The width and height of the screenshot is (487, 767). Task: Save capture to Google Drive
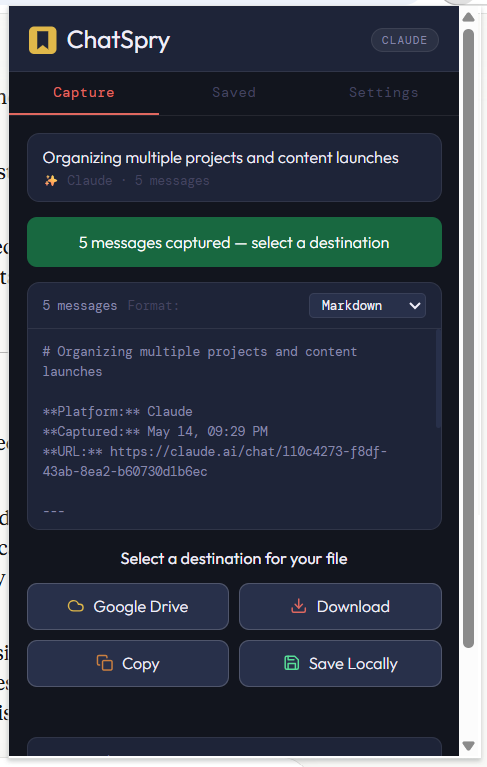[x=128, y=607]
